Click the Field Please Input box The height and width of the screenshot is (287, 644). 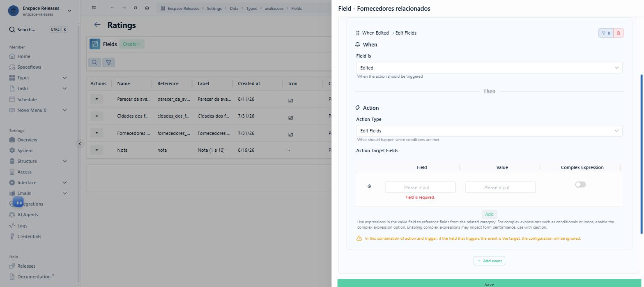[x=420, y=187]
